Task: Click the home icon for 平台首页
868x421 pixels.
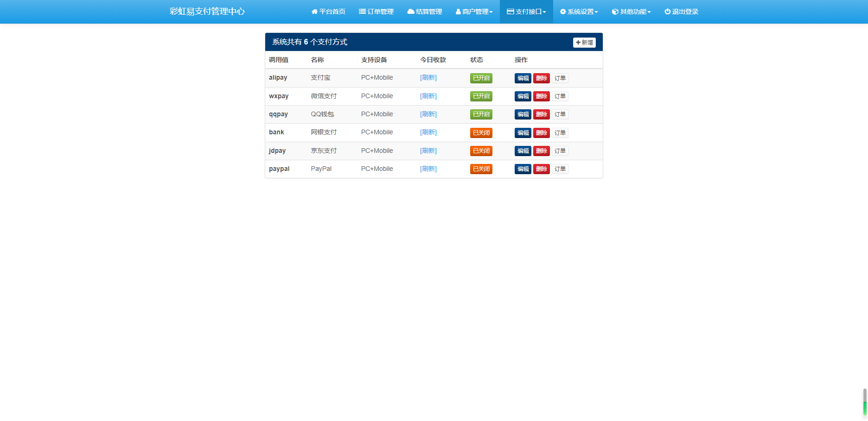Action: [x=314, y=12]
